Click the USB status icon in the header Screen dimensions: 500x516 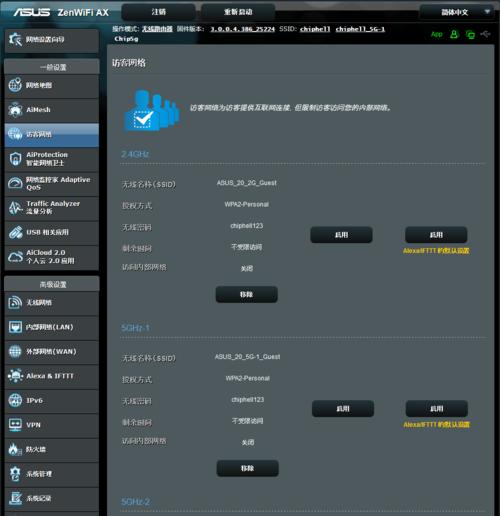click(486, 34)
